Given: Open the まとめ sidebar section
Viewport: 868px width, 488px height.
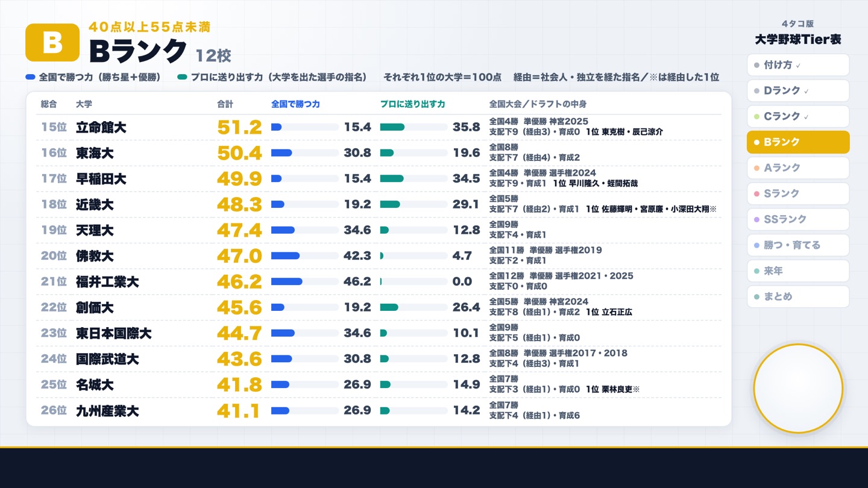Looking at the screenshot, I should pyautogui.click(x=797, y=296).
